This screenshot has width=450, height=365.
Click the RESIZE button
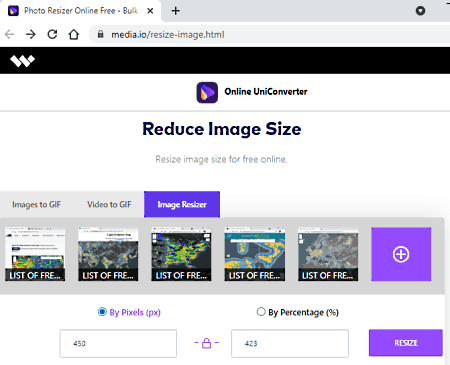(406, 343)
